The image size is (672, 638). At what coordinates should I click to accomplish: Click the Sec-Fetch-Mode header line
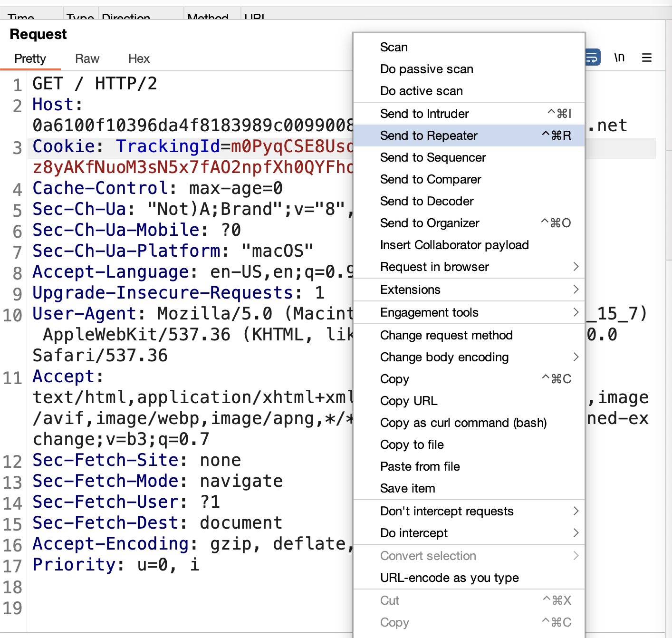tap(158, 481)
